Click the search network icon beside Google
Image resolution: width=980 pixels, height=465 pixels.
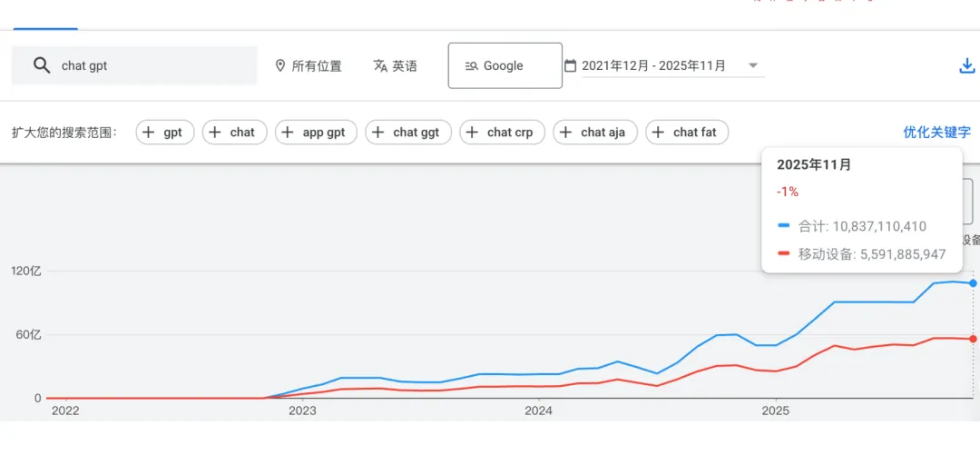[471, 65]
